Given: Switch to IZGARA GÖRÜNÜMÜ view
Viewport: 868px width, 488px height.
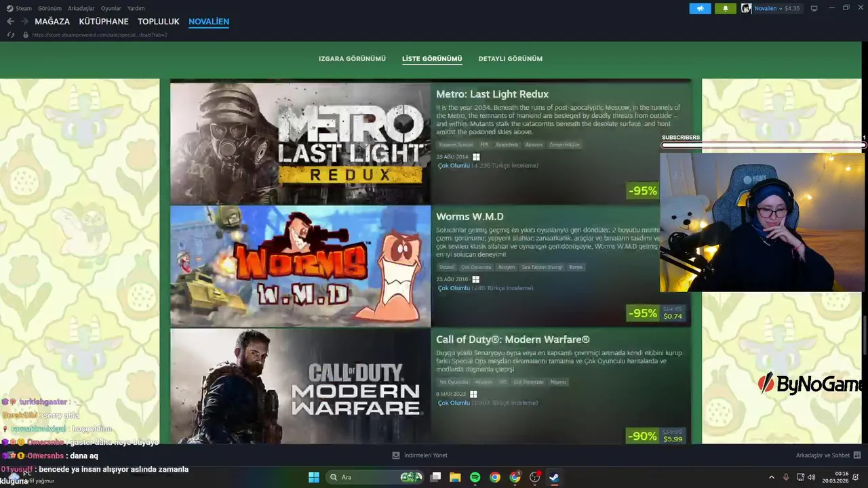Looking at the screenshot, I should coord(352,59).
